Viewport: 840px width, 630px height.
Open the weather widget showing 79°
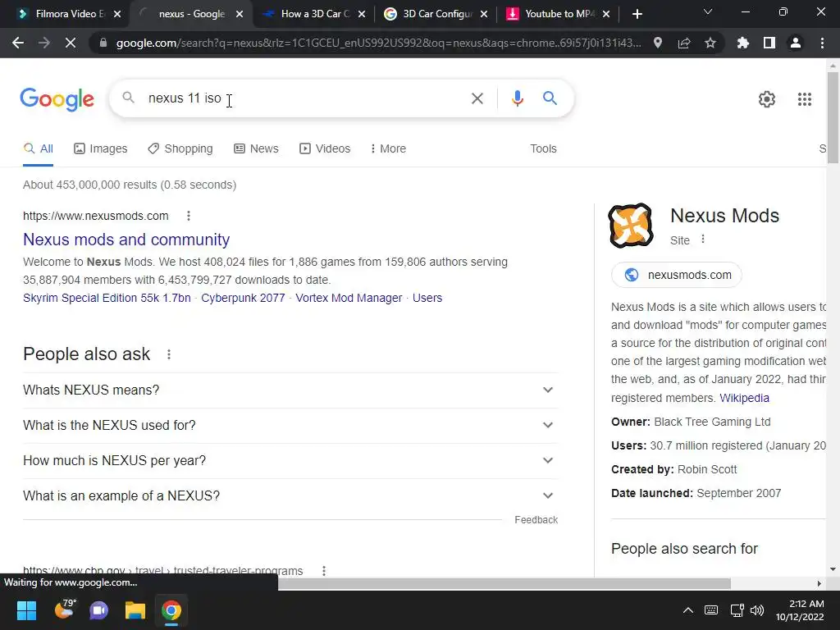pyautogui.click(x=65, y=609)
